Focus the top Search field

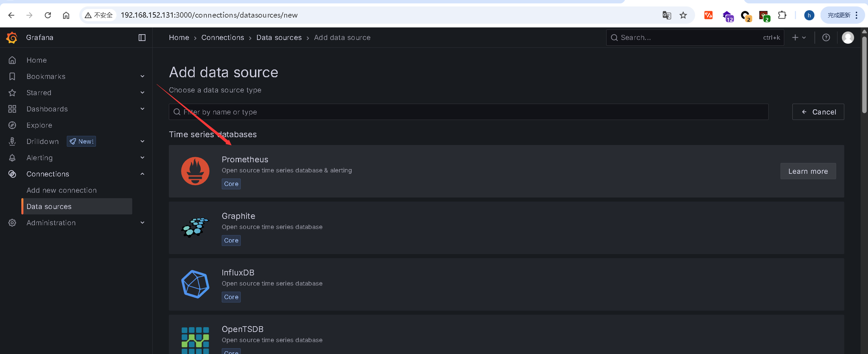coord(695,38)
